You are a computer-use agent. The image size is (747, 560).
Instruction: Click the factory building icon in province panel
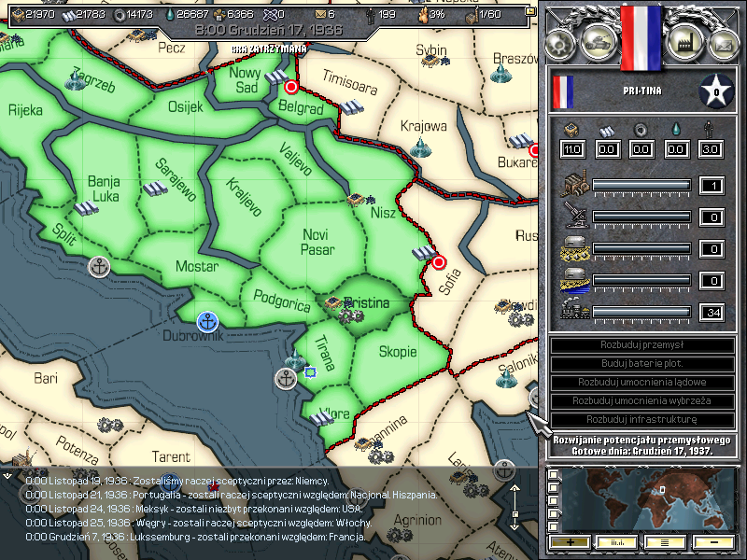tap(575, 185)
